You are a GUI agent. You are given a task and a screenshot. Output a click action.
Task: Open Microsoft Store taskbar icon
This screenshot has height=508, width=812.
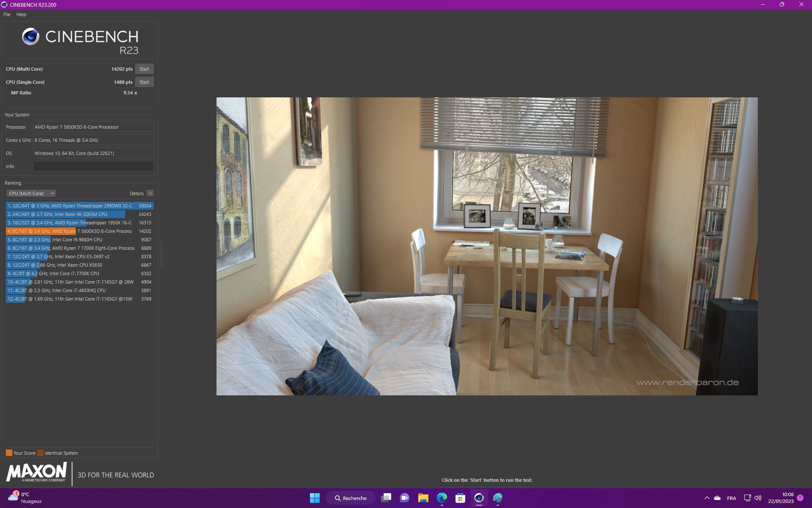point(460,498)
